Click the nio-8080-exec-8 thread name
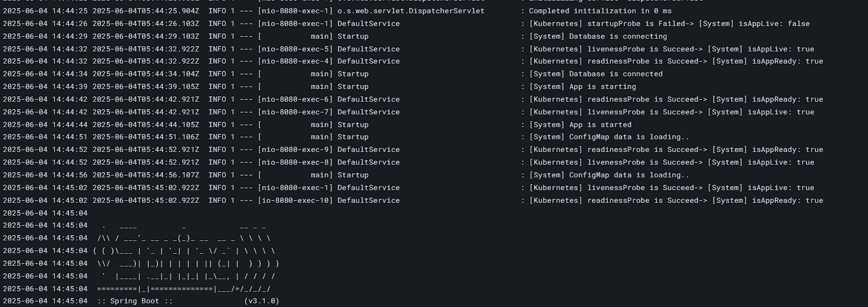 [295, 162]
